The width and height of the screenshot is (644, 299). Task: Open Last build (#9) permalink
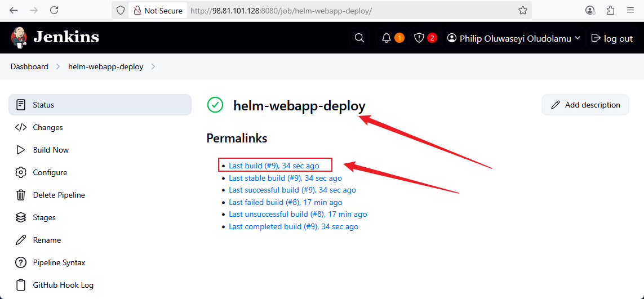(x=274, y=166)
